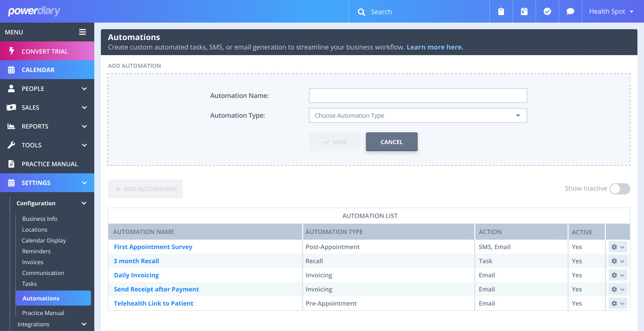The image size is (644, 331).
Task: Click the Save button
Action: coord(335,142)
